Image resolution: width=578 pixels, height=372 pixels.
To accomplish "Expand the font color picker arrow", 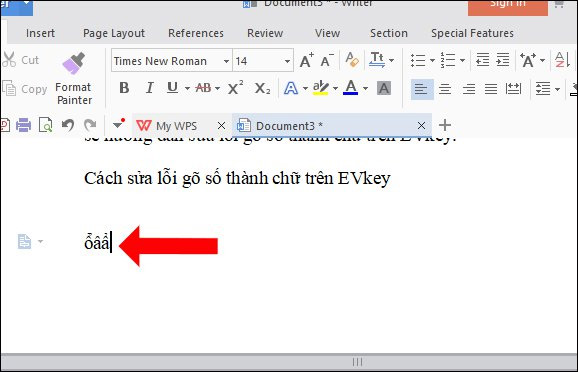I will [x=365, y=88].
